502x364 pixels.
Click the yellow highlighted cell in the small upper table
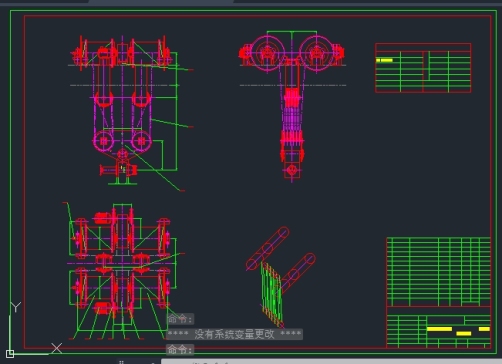coord(384,60)
